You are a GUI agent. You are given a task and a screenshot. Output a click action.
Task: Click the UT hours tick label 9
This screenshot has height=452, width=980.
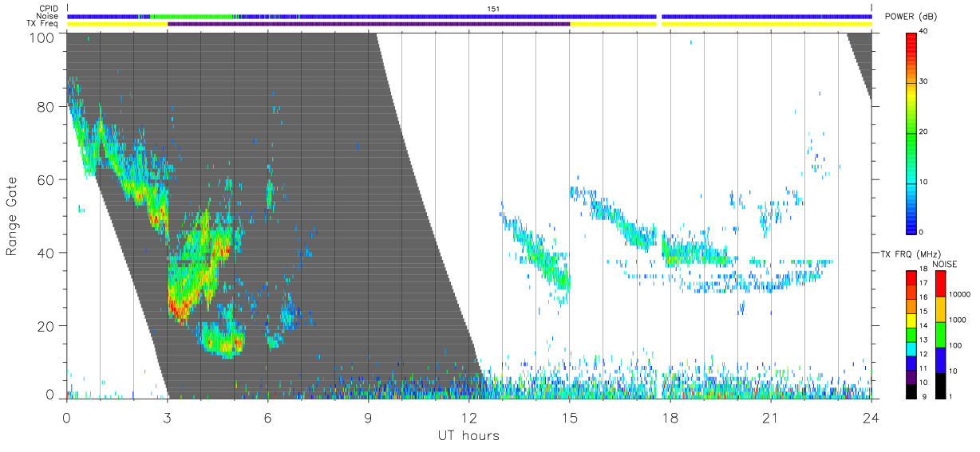tap(368, 418)
